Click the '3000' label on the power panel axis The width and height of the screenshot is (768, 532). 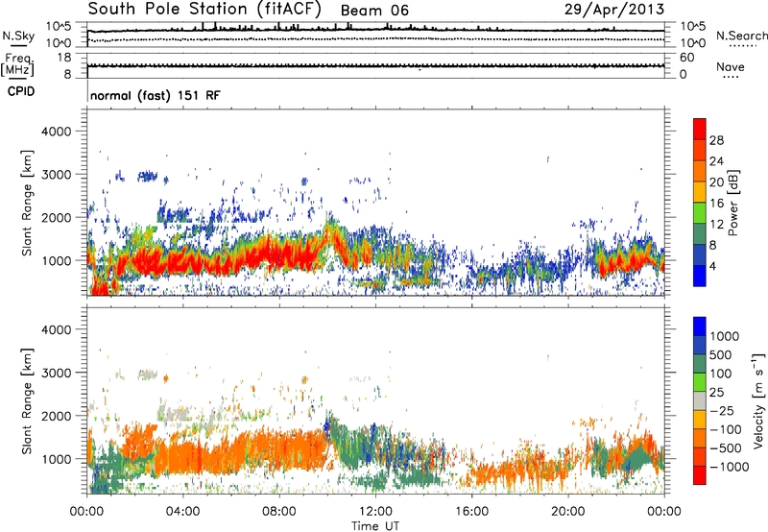click(x=57, y=175)
